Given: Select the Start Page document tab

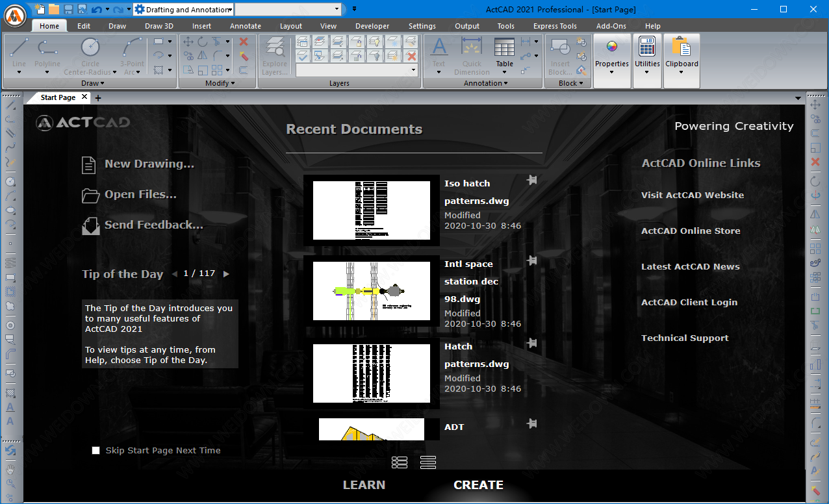Looking at the screenshot, I should pyautogui.click(x=58, y=97).
